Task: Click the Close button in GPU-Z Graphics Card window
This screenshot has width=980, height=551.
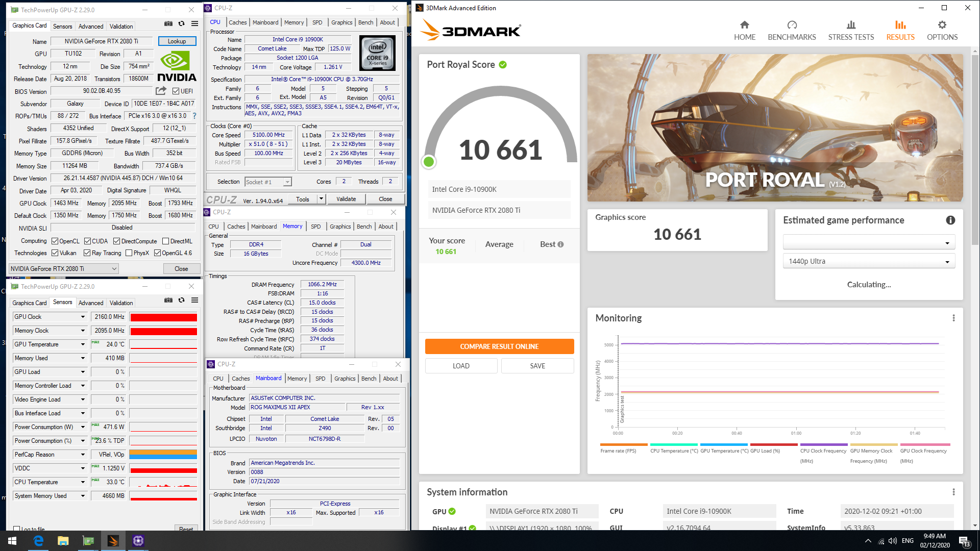Action: [x=181, y=269]
